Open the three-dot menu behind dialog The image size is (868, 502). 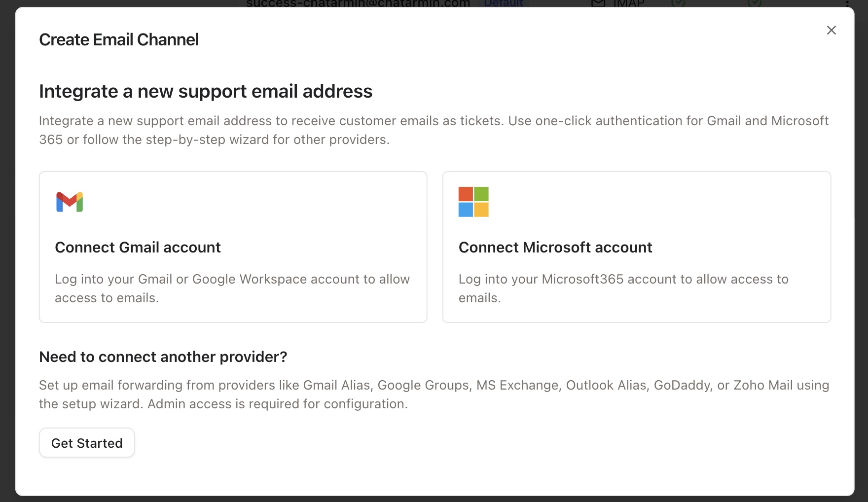(x=847, y=3)
